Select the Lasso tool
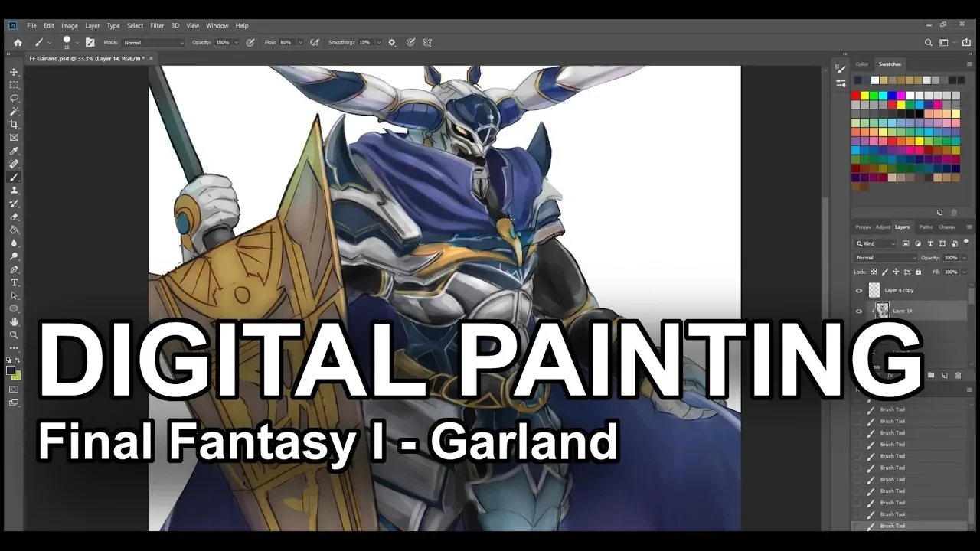Viewport: 980px width, 551px height. click(x=14, y=98)
